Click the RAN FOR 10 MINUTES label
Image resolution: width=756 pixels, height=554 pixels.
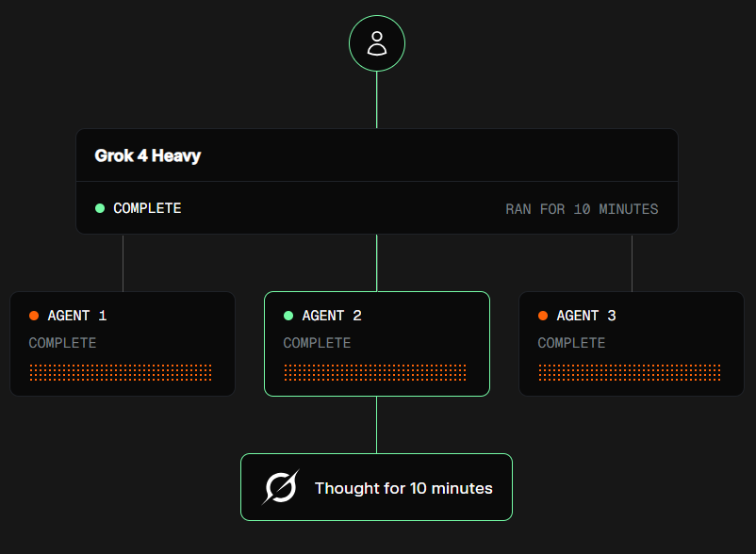coord(582,209)
